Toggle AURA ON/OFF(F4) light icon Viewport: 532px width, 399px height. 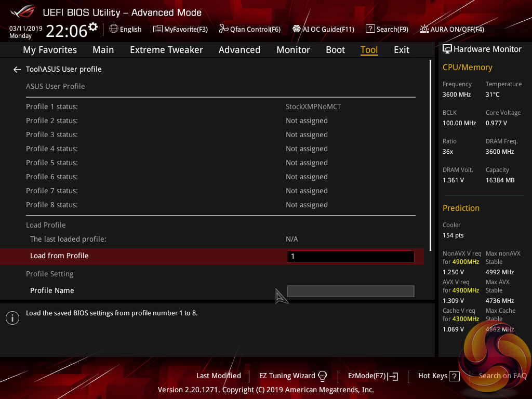click(424, 29)
